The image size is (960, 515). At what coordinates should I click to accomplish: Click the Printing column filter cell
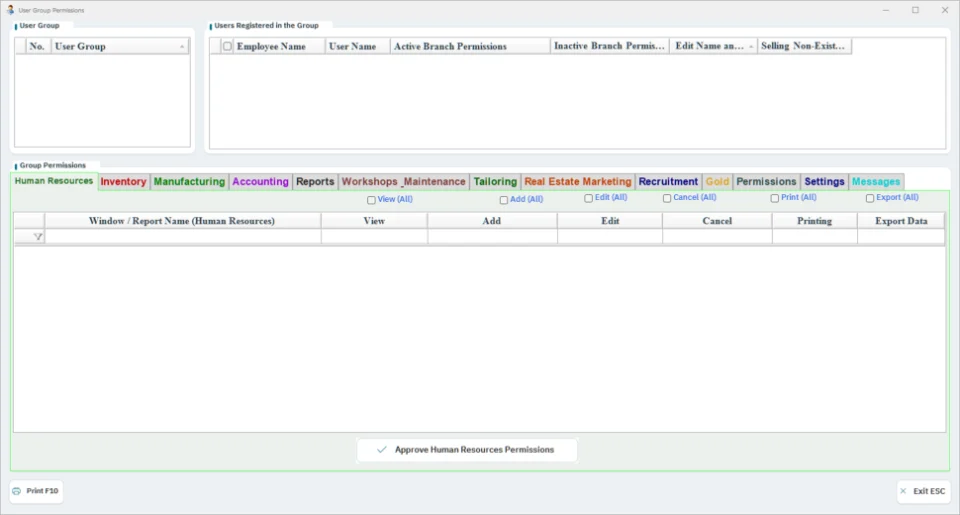point(815,237)
